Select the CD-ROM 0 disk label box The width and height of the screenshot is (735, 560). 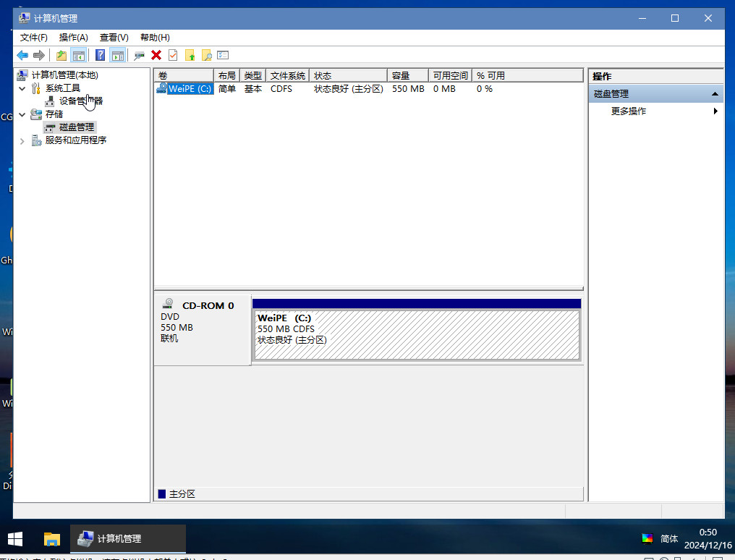(203, 330)
